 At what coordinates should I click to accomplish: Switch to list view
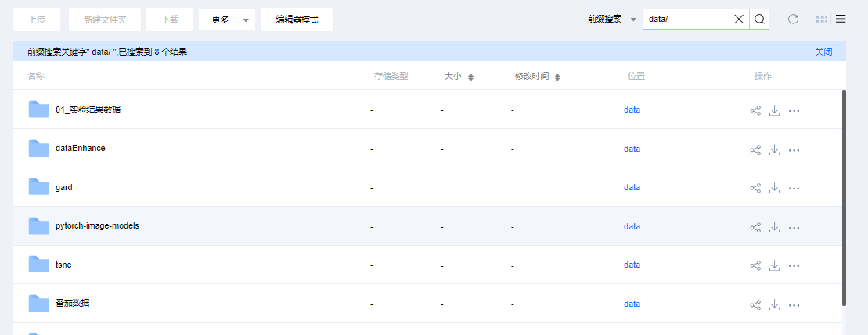click(841, 20)
